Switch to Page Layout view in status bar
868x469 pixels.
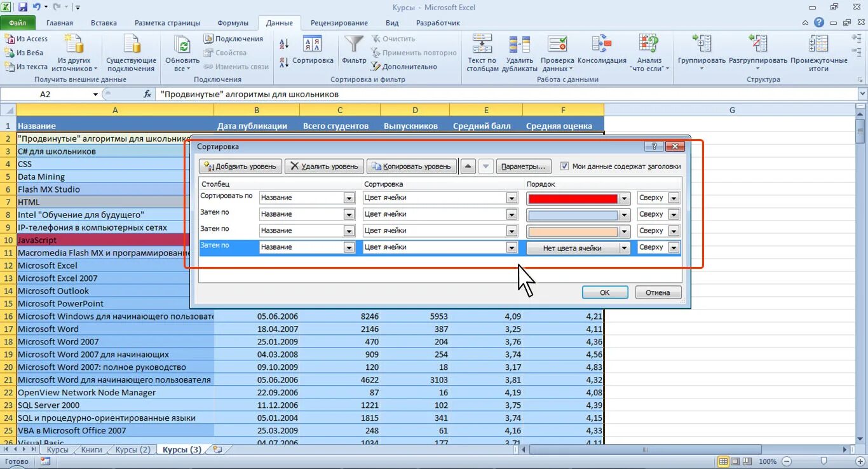[735, 461]
